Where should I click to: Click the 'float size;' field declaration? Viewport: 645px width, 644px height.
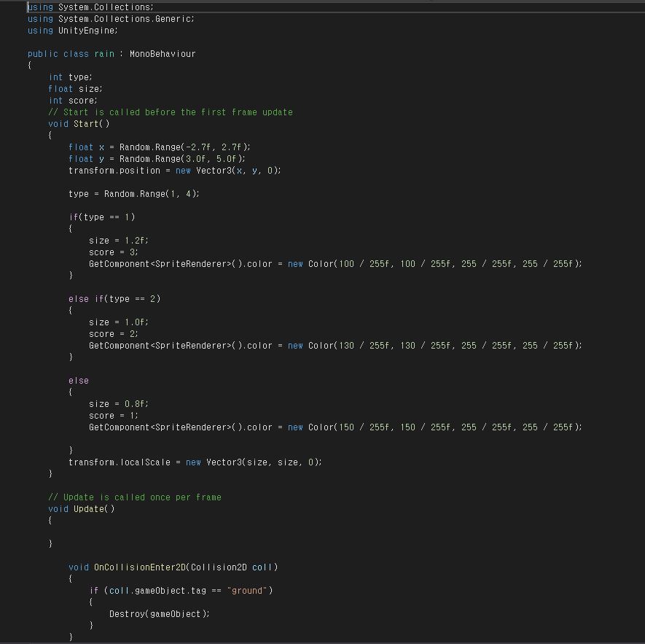coord(75,89)
